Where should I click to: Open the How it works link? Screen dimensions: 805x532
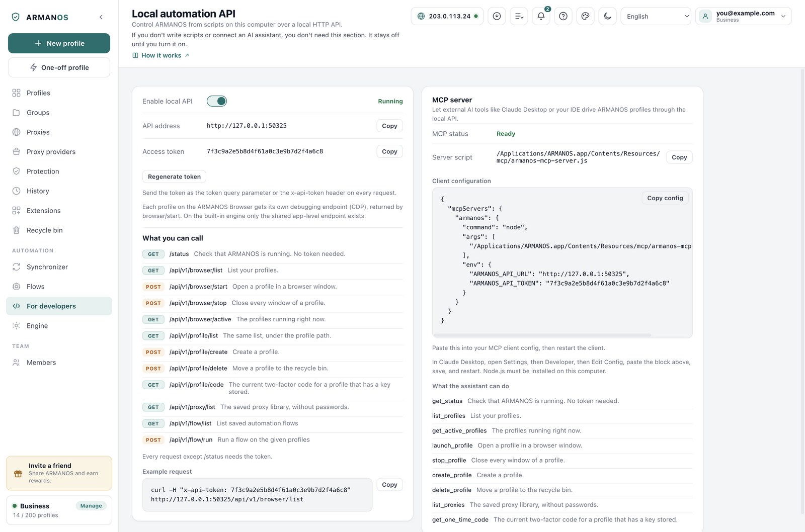(x=160, y=55)
